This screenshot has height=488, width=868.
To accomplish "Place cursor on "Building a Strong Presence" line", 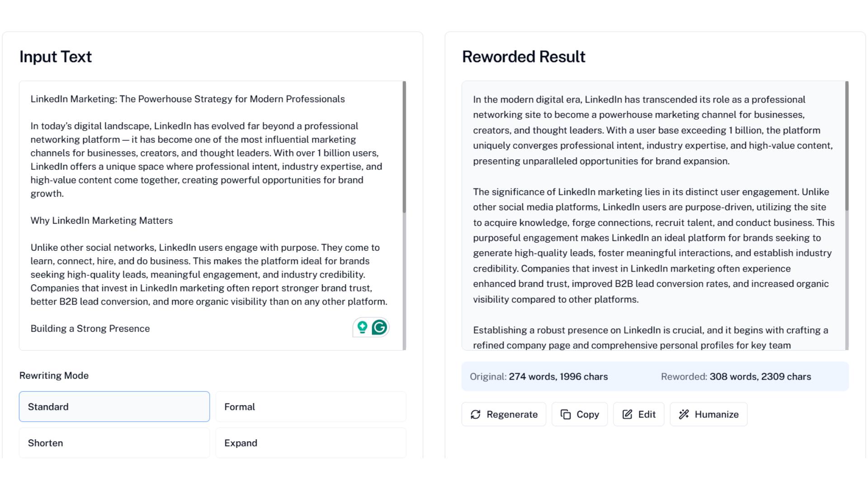I will pos(90,328).
